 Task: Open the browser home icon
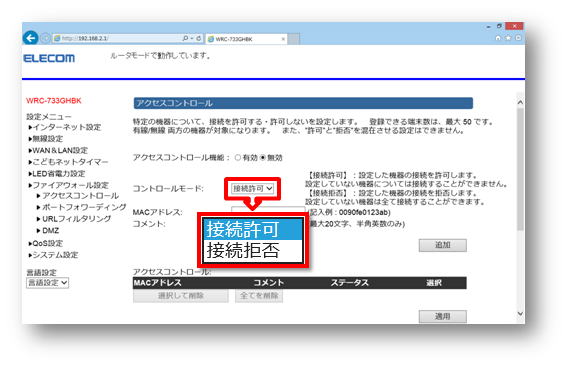pos(498,38)
